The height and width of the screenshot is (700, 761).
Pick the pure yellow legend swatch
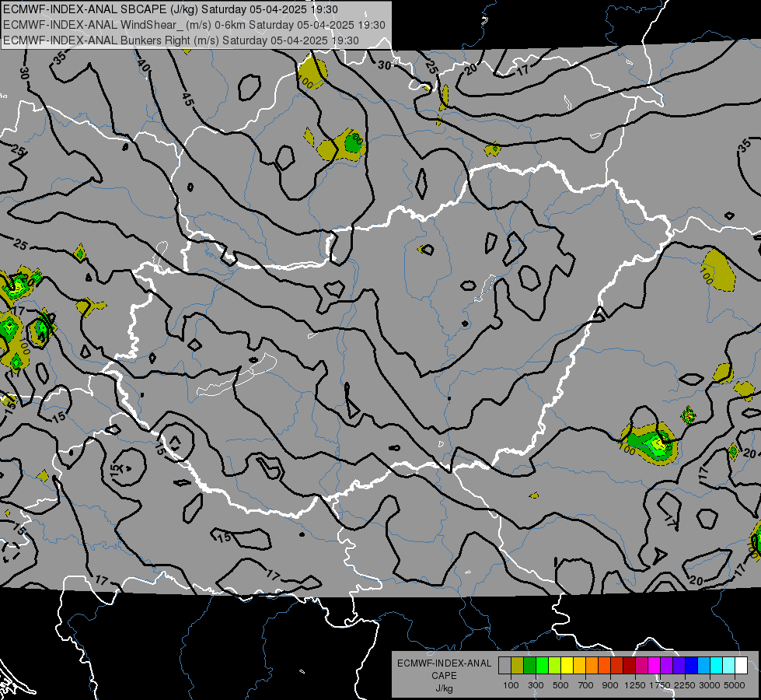[567, 665]
